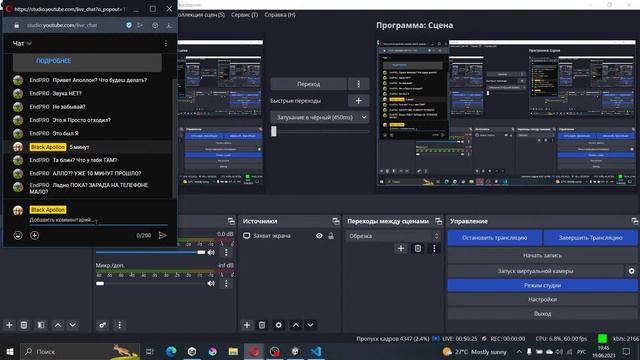Open Windows Start menu
This screenshot has height=360, width=640.
tap(10, 352)
